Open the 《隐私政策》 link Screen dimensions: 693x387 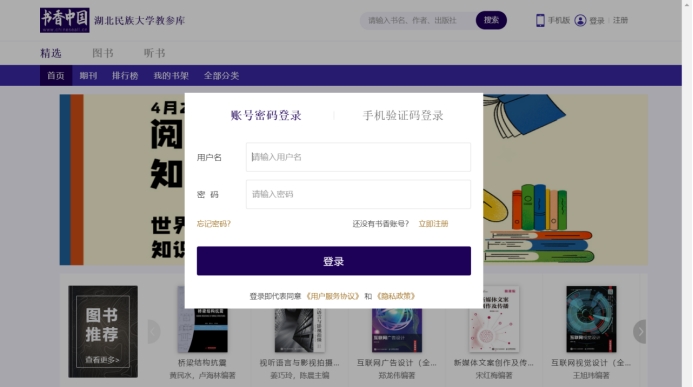(396, 296)
